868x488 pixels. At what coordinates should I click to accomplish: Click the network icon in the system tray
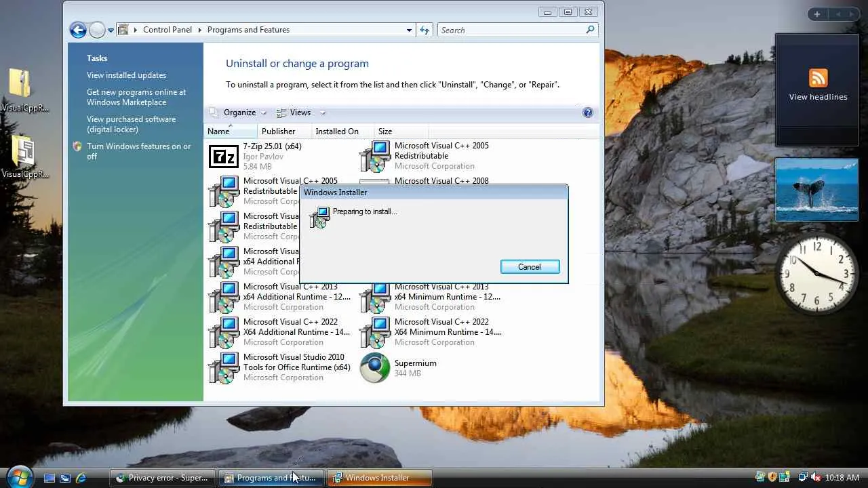[x=804, y=477]
